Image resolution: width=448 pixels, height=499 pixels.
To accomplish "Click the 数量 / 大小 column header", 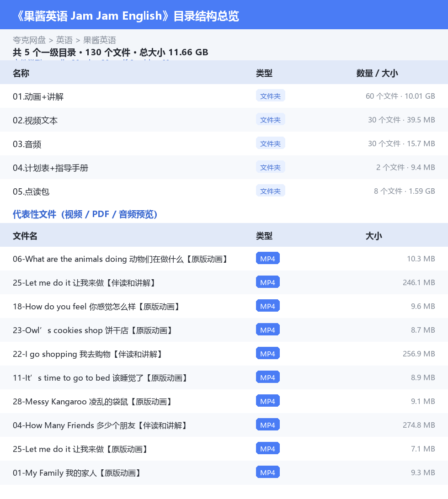I will tap(377, 73).
